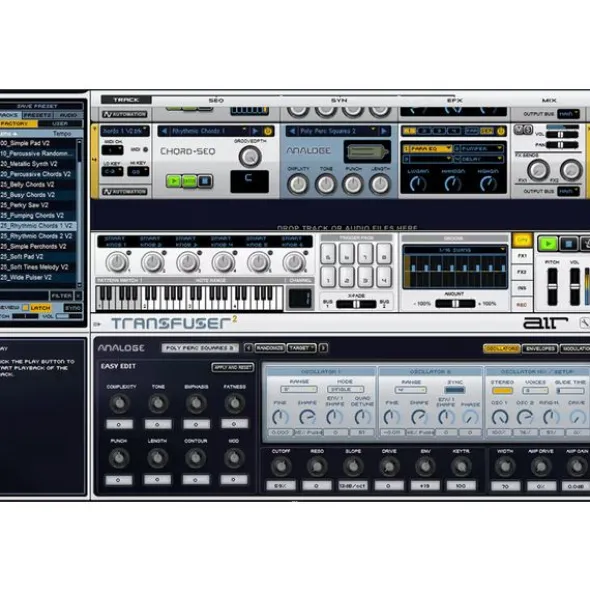
Task: Click Apply and Reset button
Action: pyautogui.click(x=233, y=367)
